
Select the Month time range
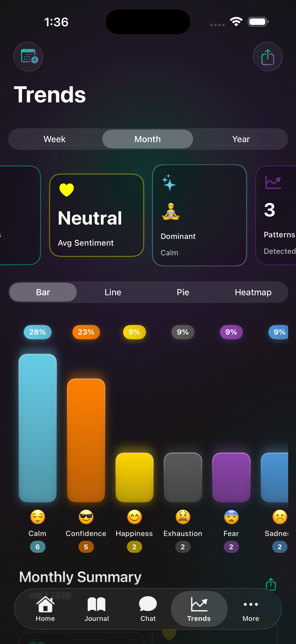click(x=148, y=139)
